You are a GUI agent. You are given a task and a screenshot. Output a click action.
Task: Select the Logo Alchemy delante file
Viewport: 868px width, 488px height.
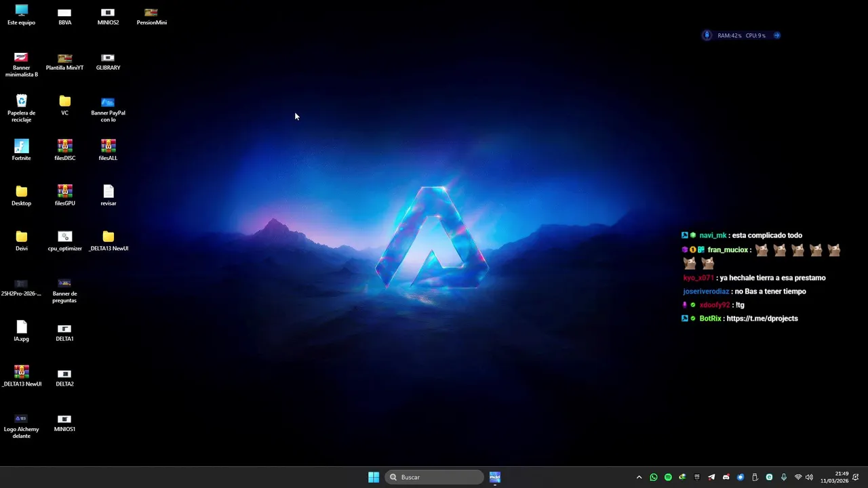point(22,426)
